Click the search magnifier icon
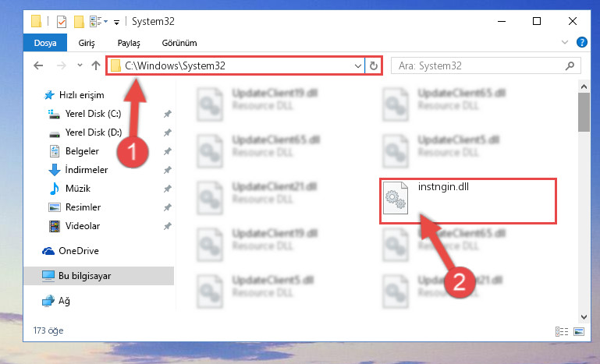 (x=570, y=65)
